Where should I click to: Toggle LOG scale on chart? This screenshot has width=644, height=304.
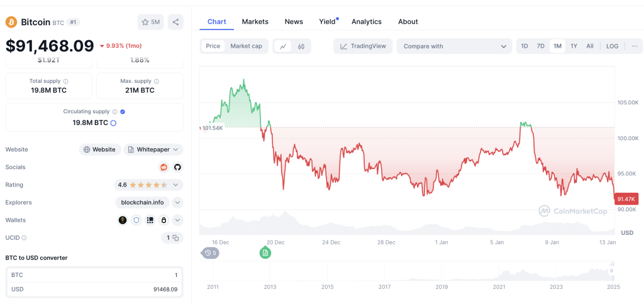tap(612, 46)
